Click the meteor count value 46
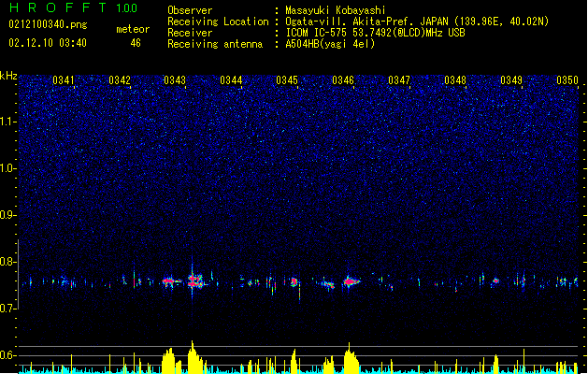 136,43
